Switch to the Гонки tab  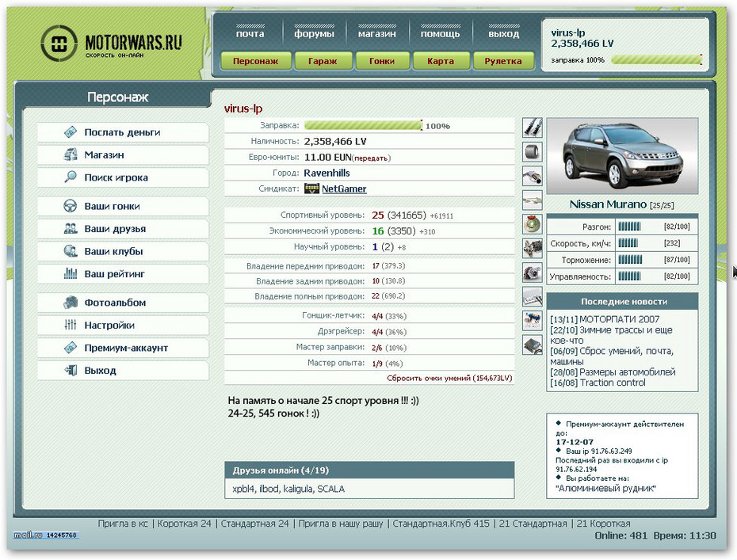click(x=382, y=61)
